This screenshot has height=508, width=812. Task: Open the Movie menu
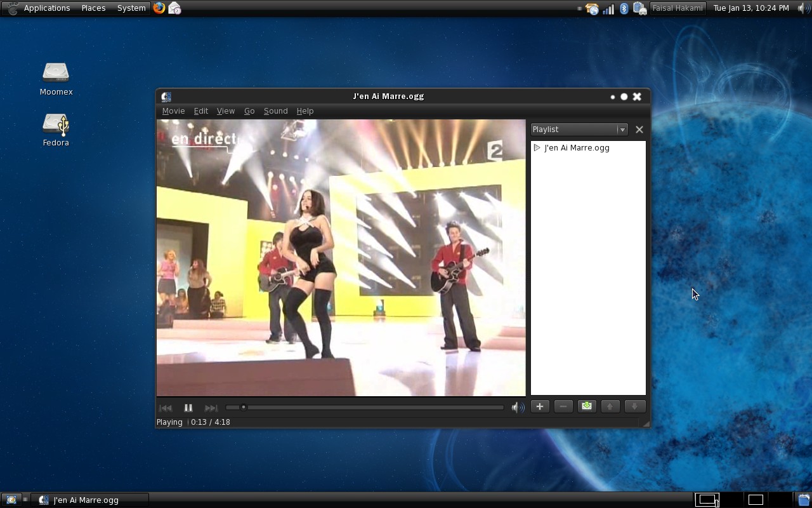click(173, 111)
